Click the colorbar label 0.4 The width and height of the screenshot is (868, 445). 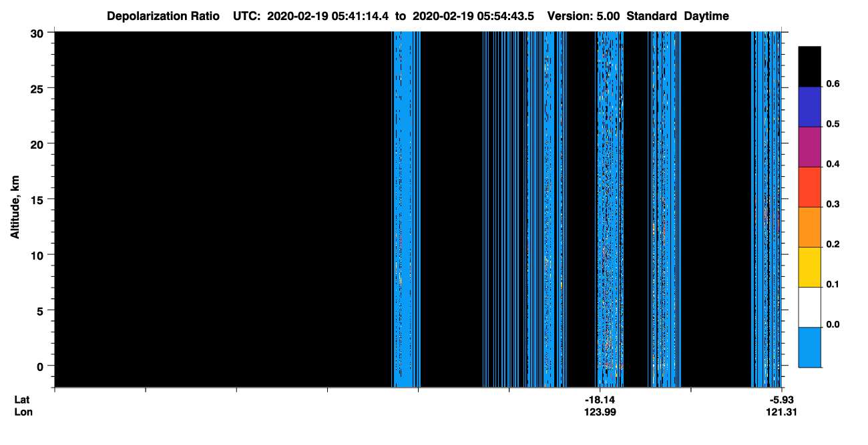[833, 164]
